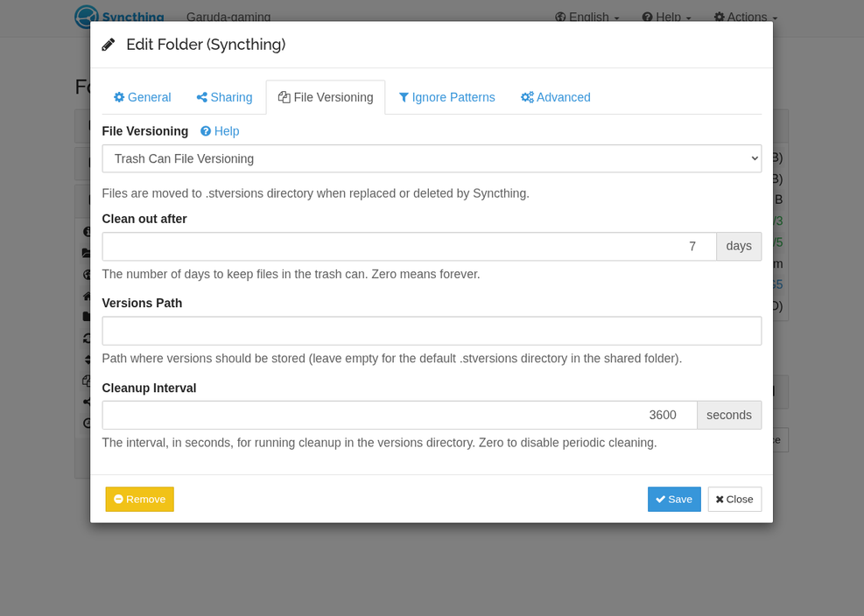Click the Syncthing logo in header
This screenshot has width=864, height=616.
119,17
